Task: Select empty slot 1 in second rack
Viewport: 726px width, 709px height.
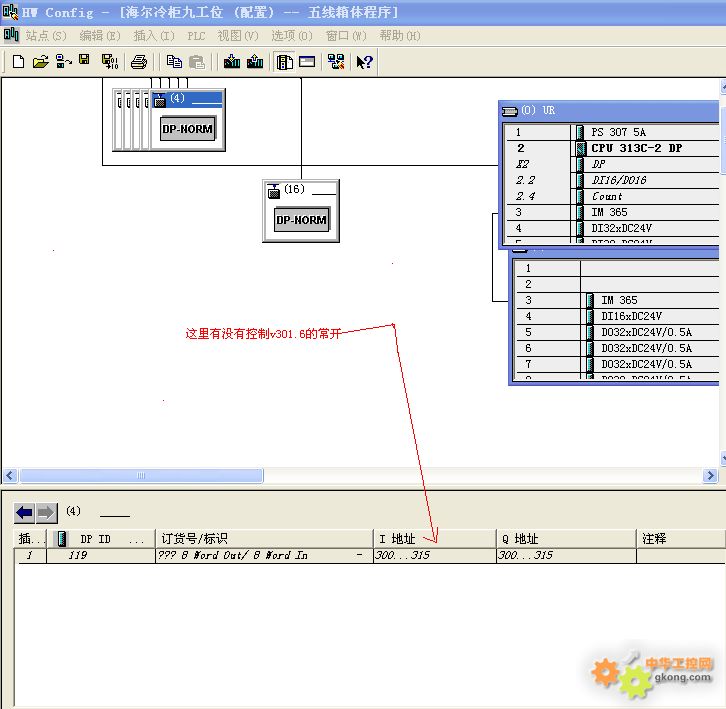Action: tap(617, 269)
